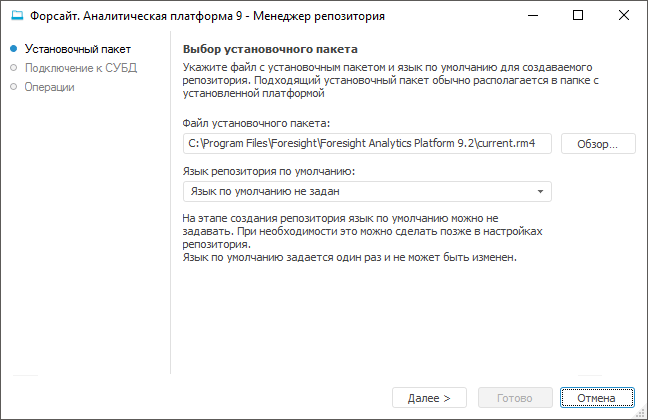Click the installation package file path field
648x420 pixels.
(x=367, y=144)
